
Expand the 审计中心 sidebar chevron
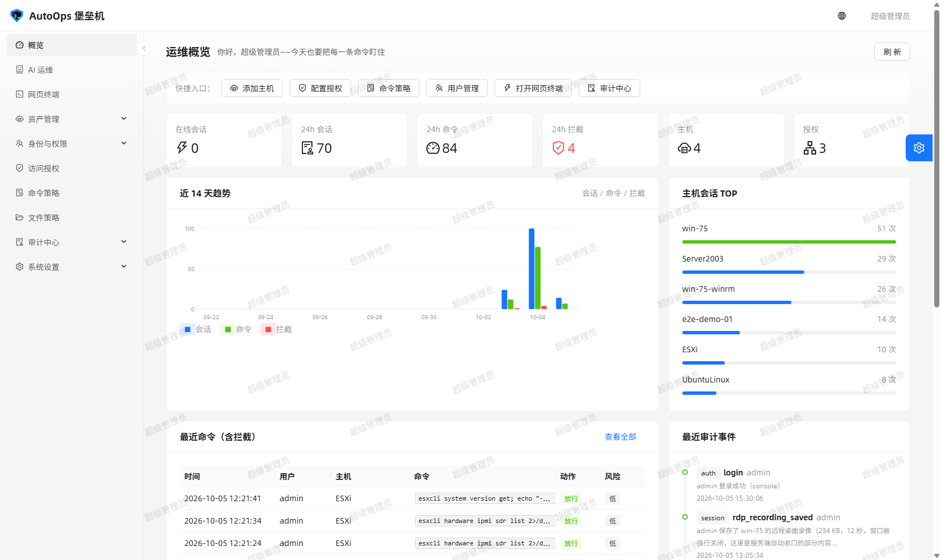pos(124,242)
